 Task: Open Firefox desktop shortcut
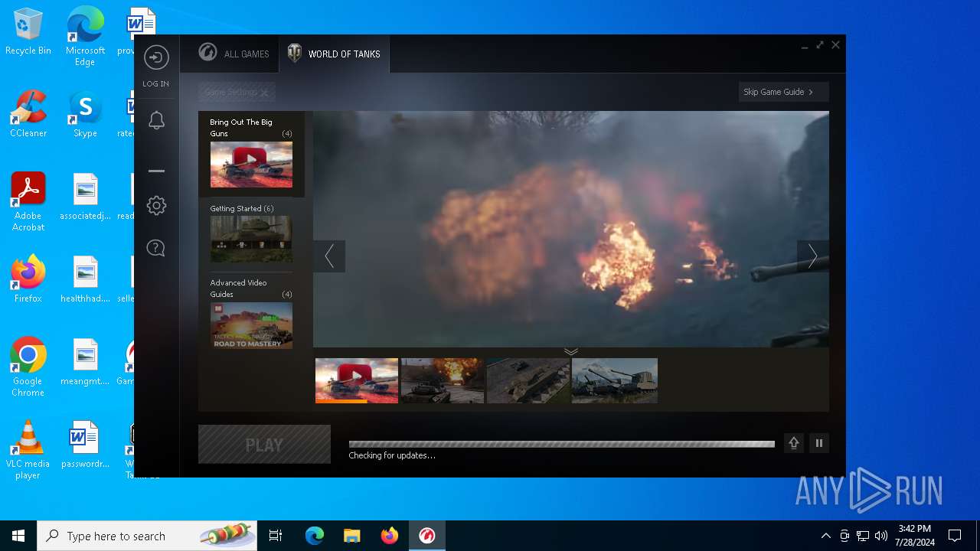point(28,279)
